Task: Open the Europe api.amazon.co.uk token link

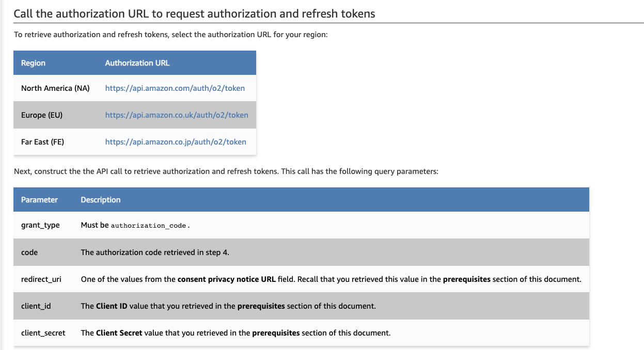Action: [177, 115]
